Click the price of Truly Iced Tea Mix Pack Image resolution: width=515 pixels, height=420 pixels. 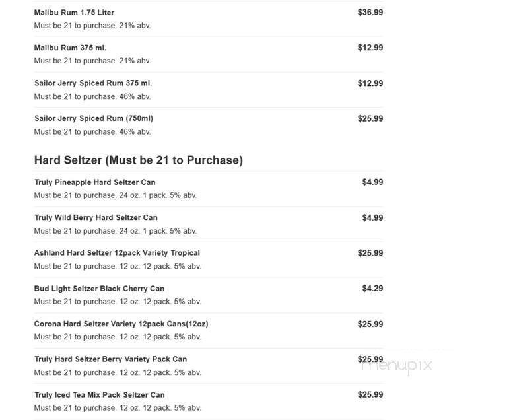[x=370, y=395]
